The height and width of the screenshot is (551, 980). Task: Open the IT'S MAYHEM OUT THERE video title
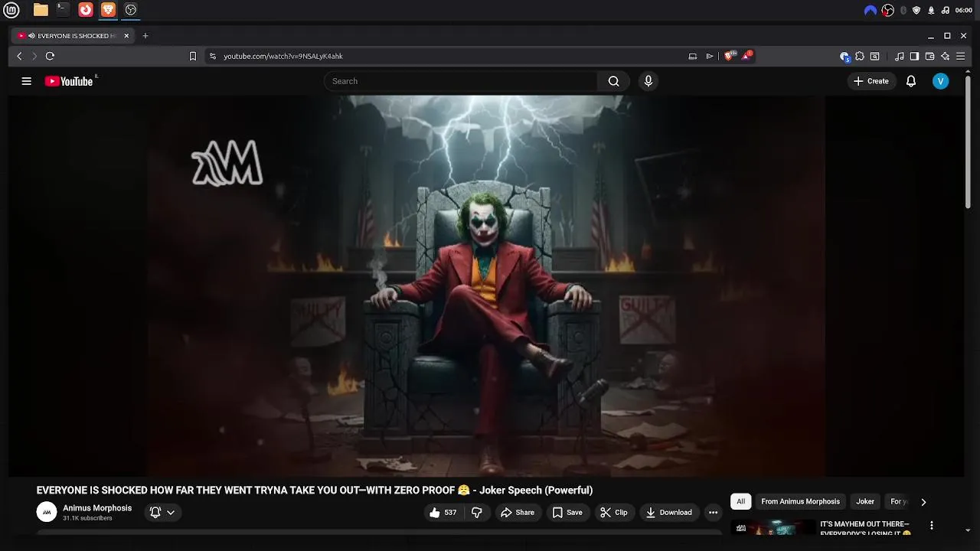pos(866,529)
